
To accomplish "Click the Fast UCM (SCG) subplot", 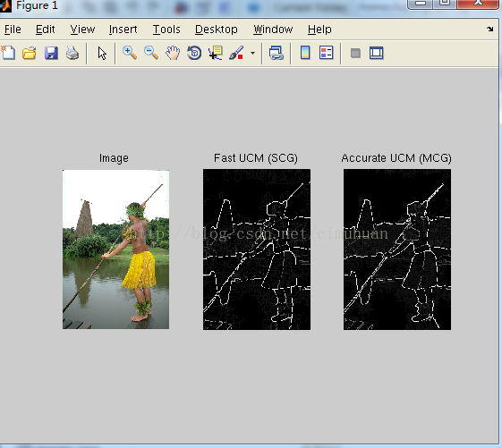I will click(x=257, y=249).
